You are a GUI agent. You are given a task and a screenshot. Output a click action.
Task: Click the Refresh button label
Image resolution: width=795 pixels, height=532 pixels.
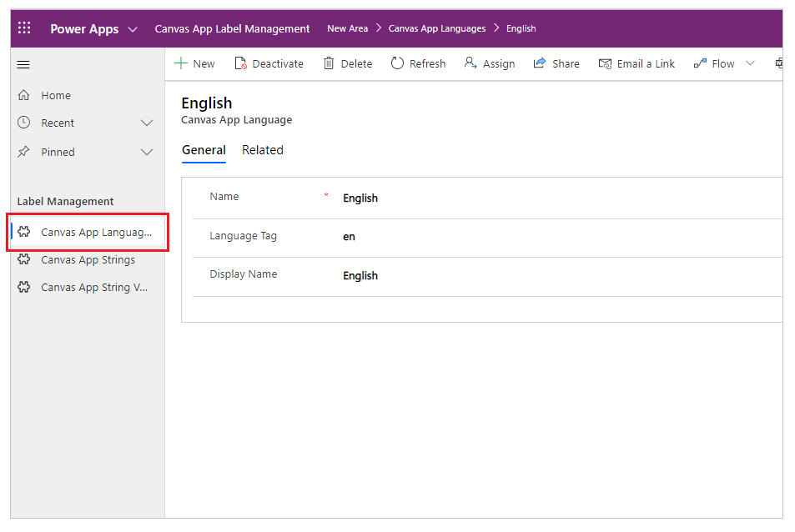pyautogui.click(x=427, y=64)
